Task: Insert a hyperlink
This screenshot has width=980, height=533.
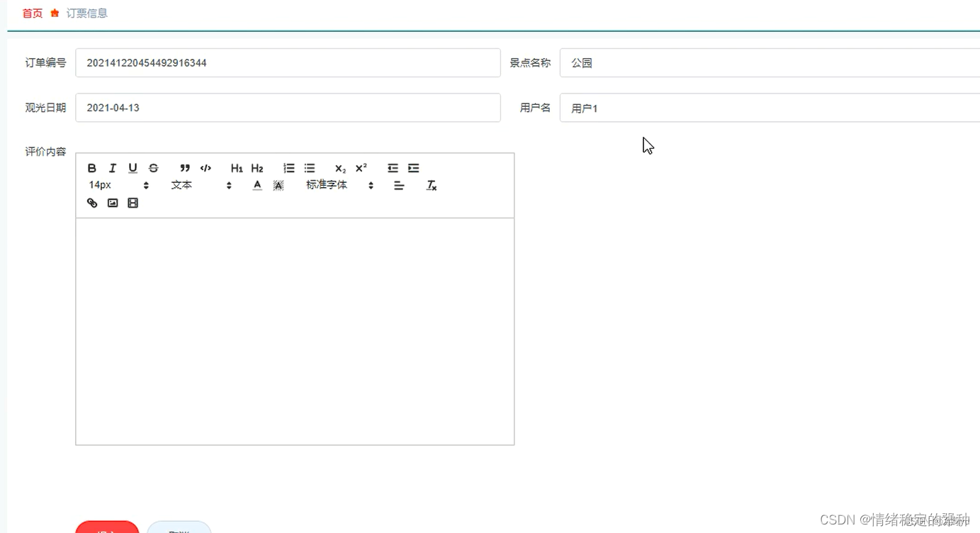Action: coord(92,203)
